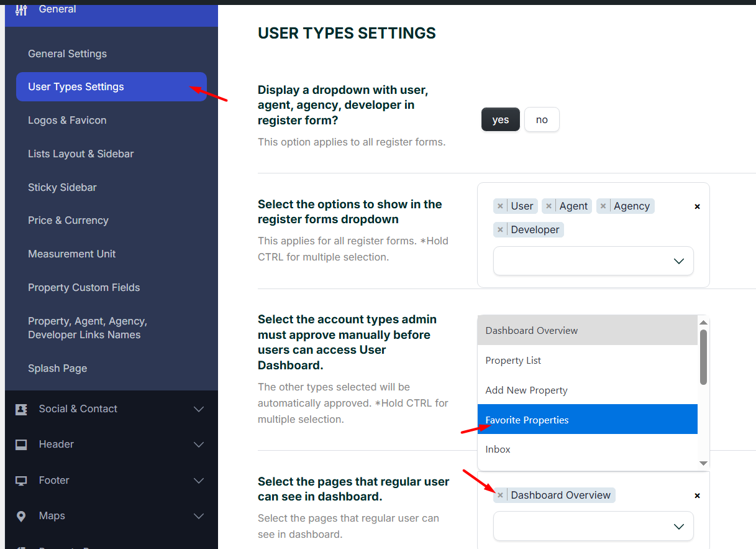The image size is (756, 549).
Task: Remove the Dashboard Overview tag
Action: click(x=500, y=496)
